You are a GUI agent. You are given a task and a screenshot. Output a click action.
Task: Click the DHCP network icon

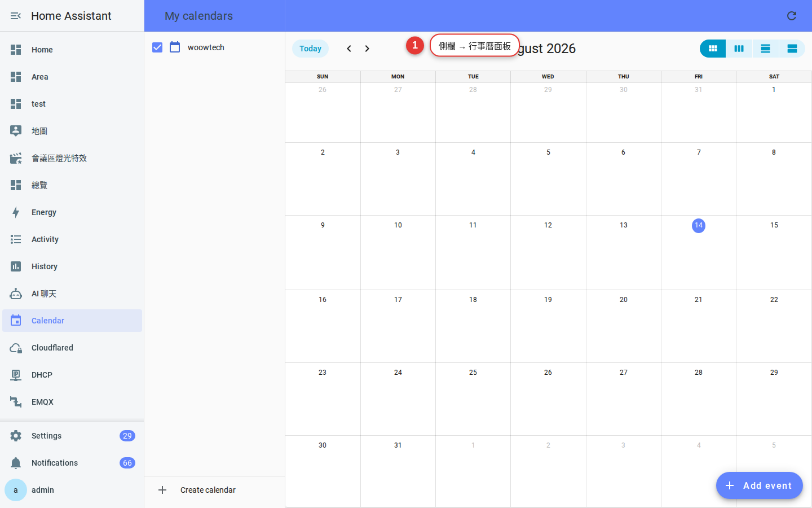pos(16,375)
